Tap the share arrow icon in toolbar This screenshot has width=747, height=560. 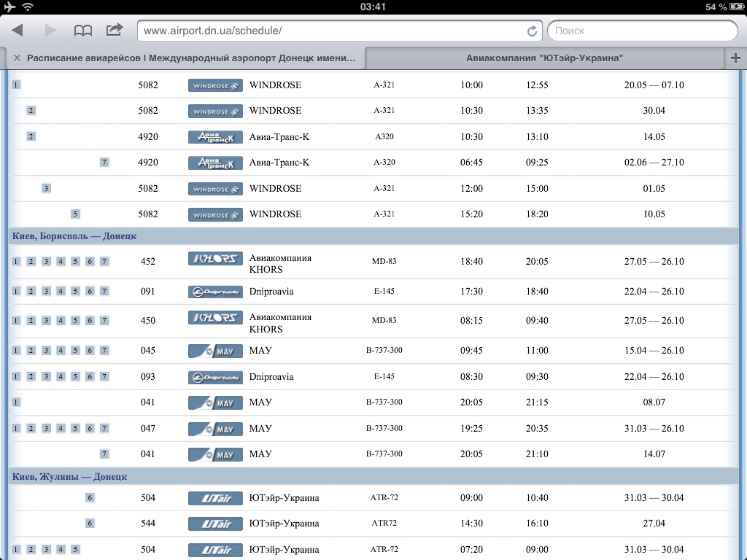coord(115,30)
